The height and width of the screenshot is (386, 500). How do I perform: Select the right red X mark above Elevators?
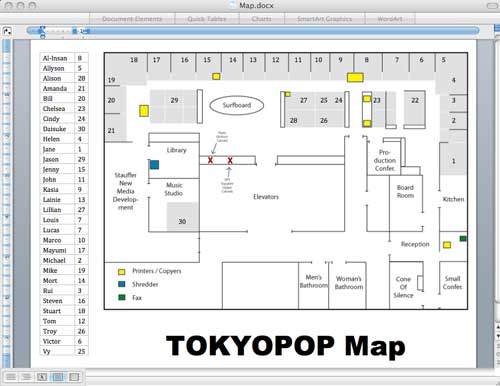[230, 161]
